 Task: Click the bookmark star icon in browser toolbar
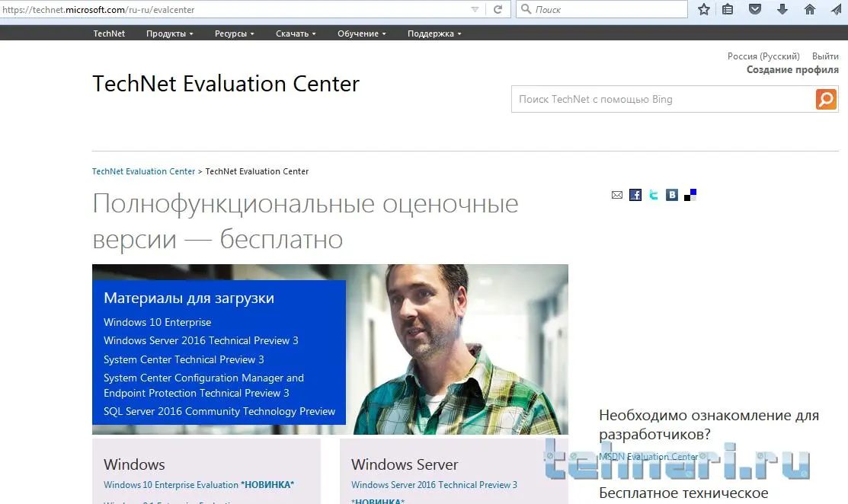(x=703, y=9)
